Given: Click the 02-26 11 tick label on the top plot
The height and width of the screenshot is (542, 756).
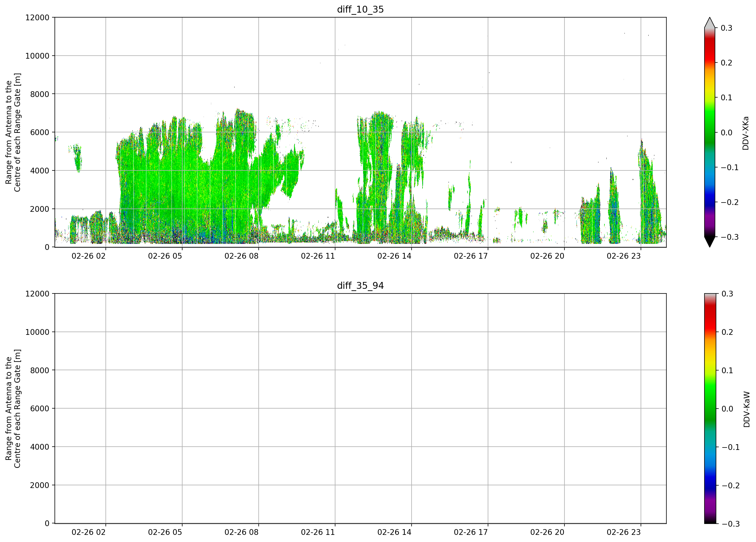Looking at the screenshot, I should coord(318,256).
